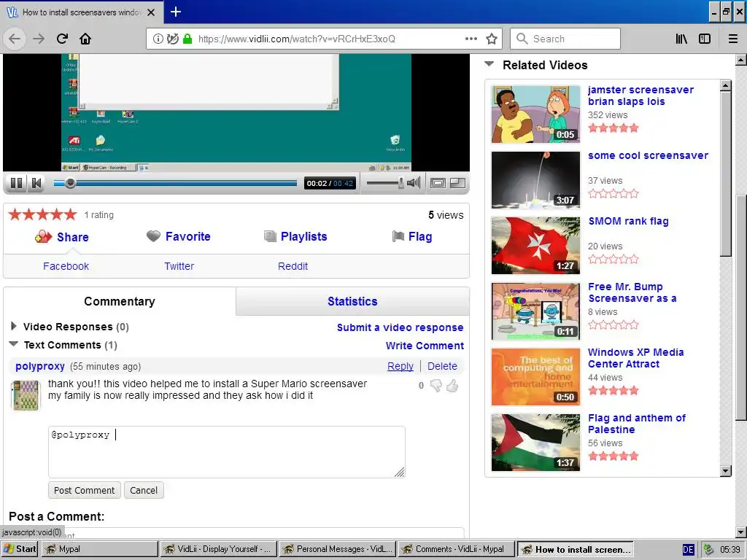Cancel the reply

click(144, 491)
